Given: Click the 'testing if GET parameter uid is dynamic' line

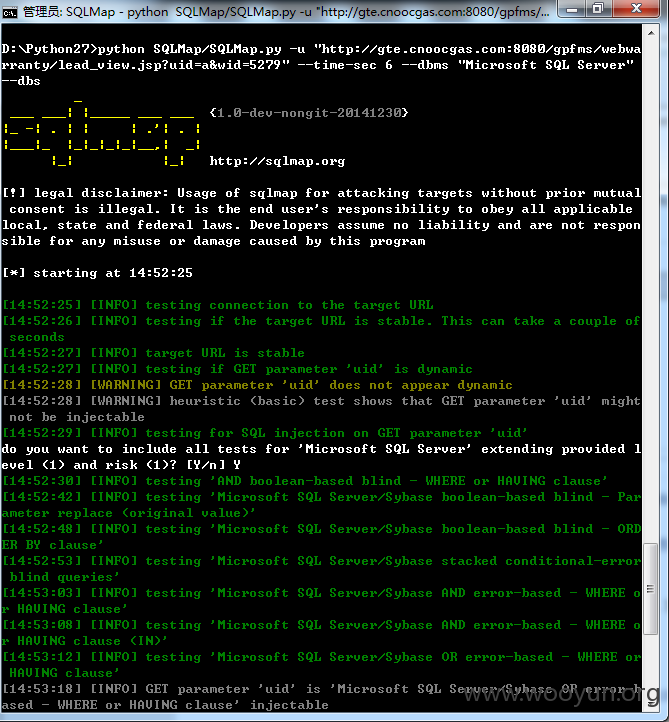Looking at the screenshot, I should point(238,369).
